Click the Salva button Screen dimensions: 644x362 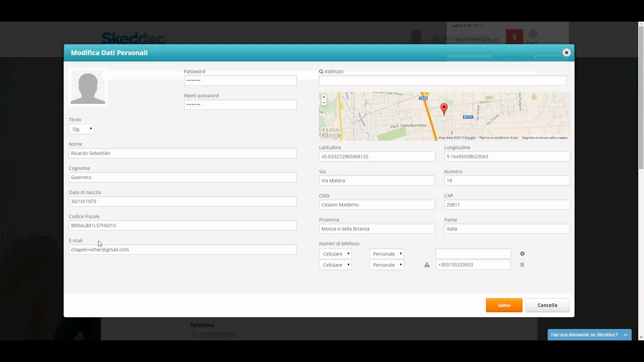tap(504, 305)
